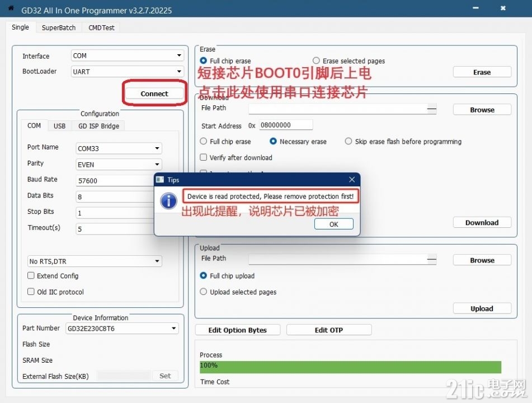Click the Erase button
The image size is (532, 403).
click(x=482, y=72)
